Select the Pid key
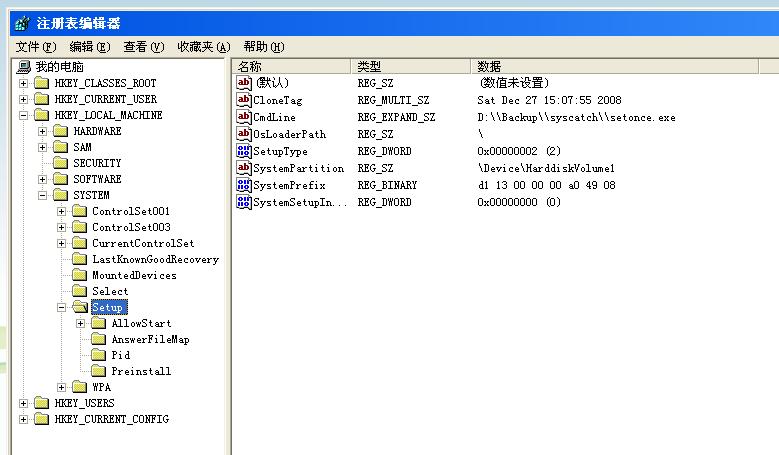The image size is (779, 455). [121, 355]
